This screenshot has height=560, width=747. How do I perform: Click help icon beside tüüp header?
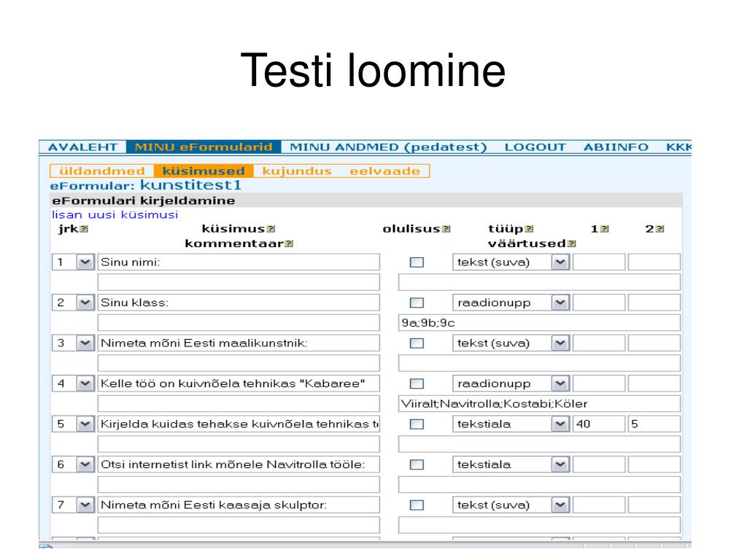[x=530, y=229]
